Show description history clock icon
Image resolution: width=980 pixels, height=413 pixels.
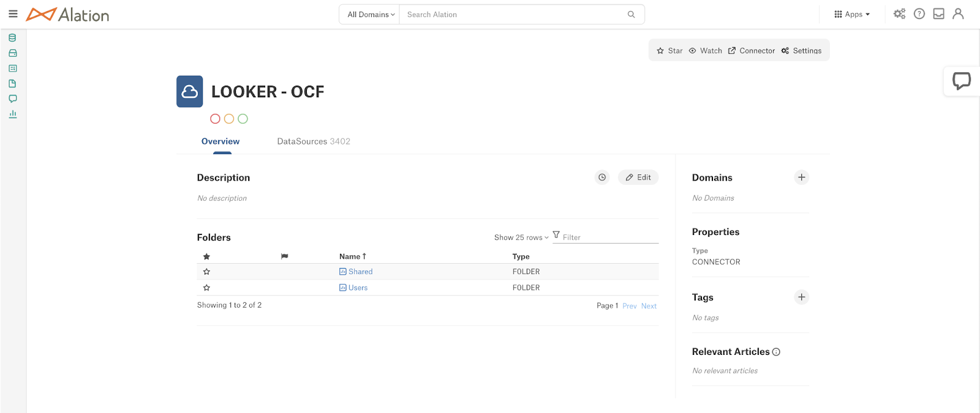tap(602, 177)
